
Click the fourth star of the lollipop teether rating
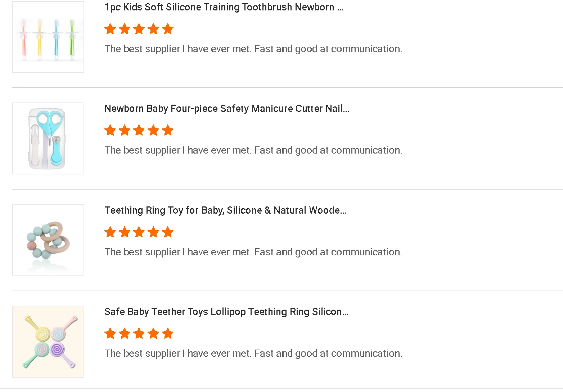coord(153,333)
